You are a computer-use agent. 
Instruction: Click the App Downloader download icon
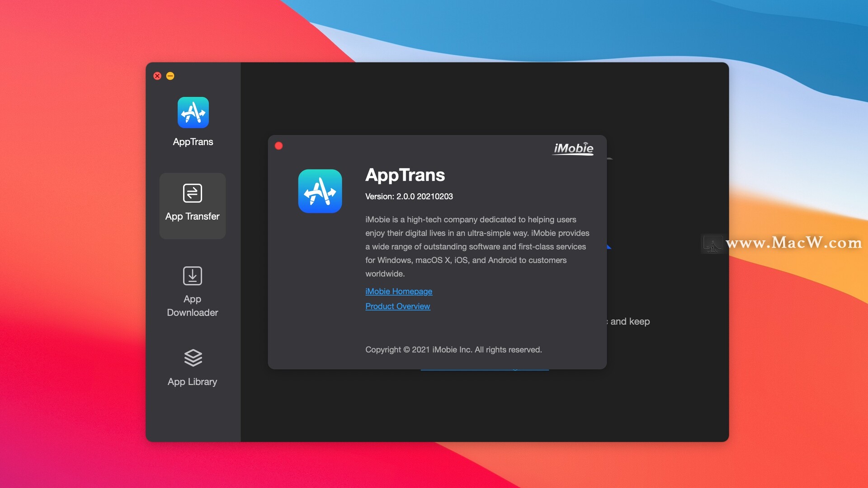pyautogui.click(x=193, y=276)
